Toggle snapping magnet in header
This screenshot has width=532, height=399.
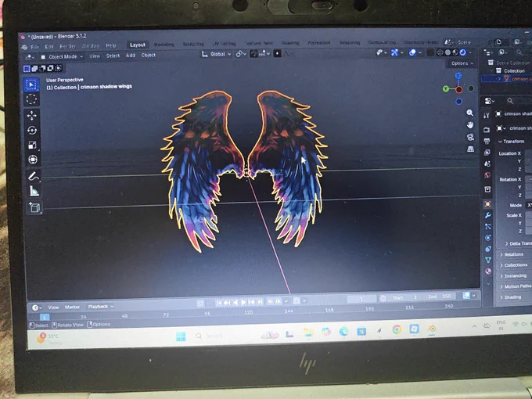pyautogui.click(x=253, y=54)
